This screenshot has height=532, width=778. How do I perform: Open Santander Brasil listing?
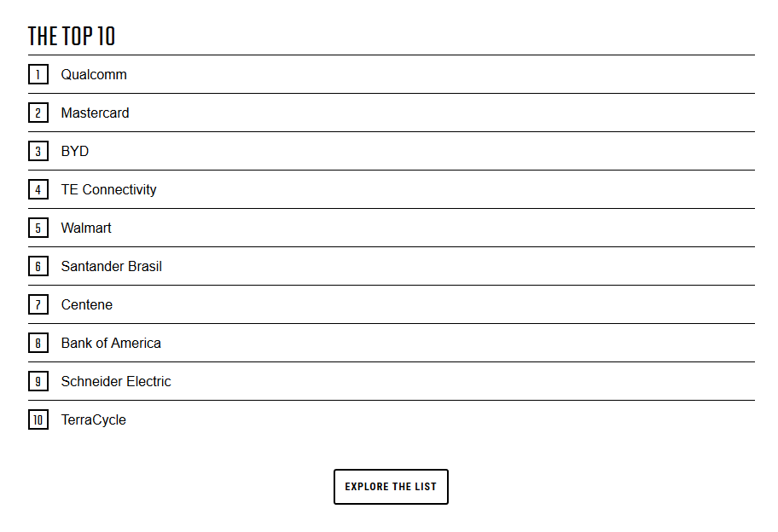(x=111, y=266)
